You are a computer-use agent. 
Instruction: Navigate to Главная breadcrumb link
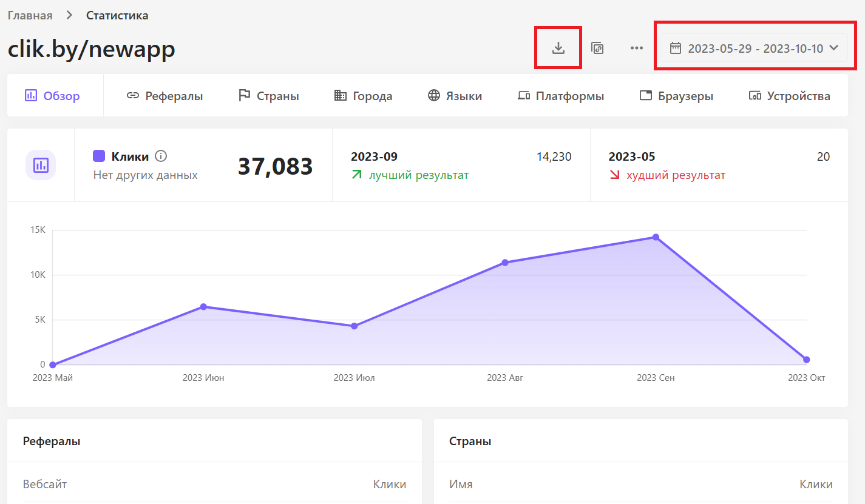30,15
